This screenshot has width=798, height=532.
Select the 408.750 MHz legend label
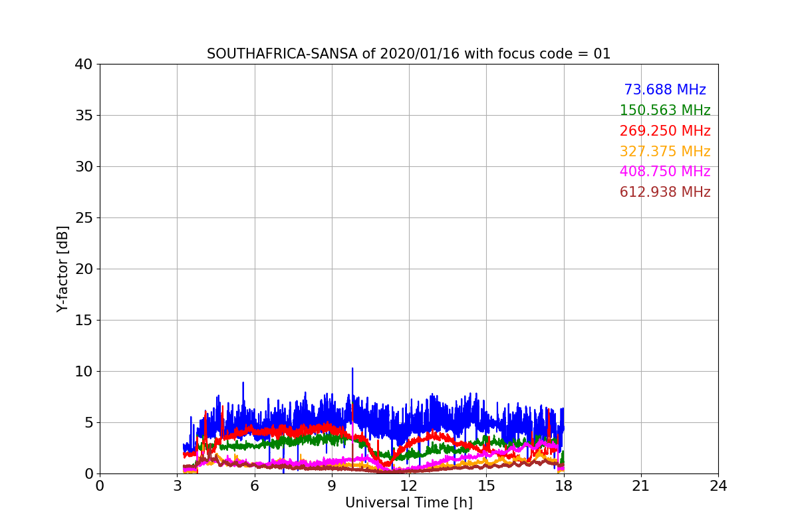coord(665,172)
